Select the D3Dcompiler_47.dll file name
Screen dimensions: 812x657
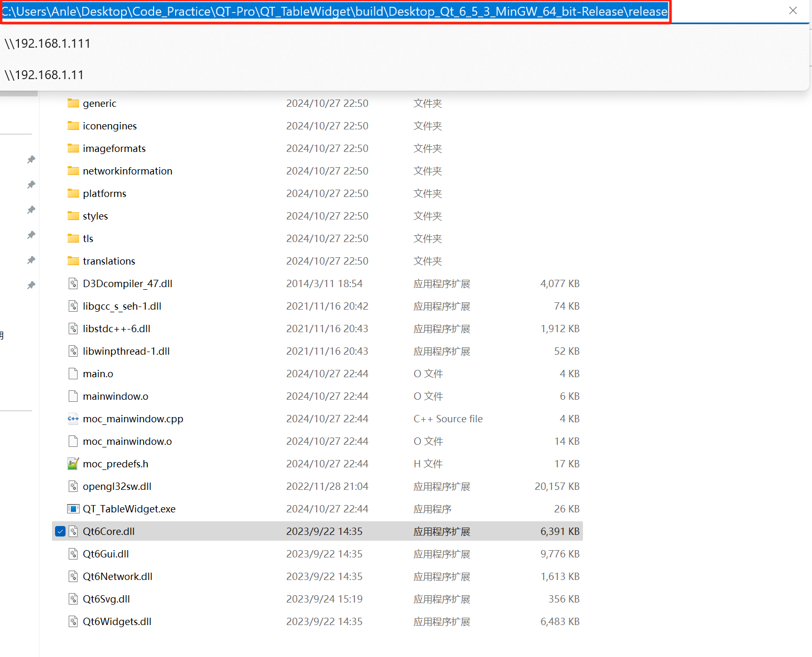[x=127, y=283]
